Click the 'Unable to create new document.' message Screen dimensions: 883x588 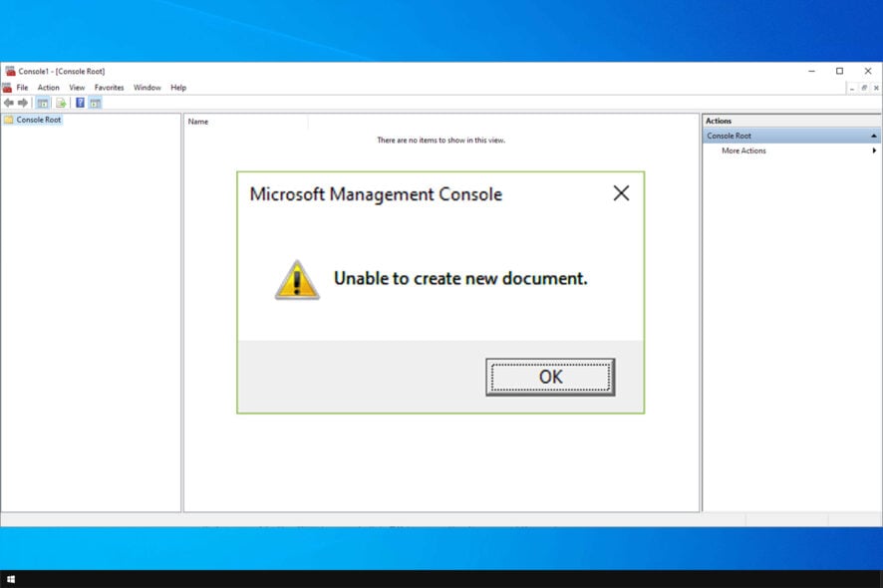click(460, 278)
